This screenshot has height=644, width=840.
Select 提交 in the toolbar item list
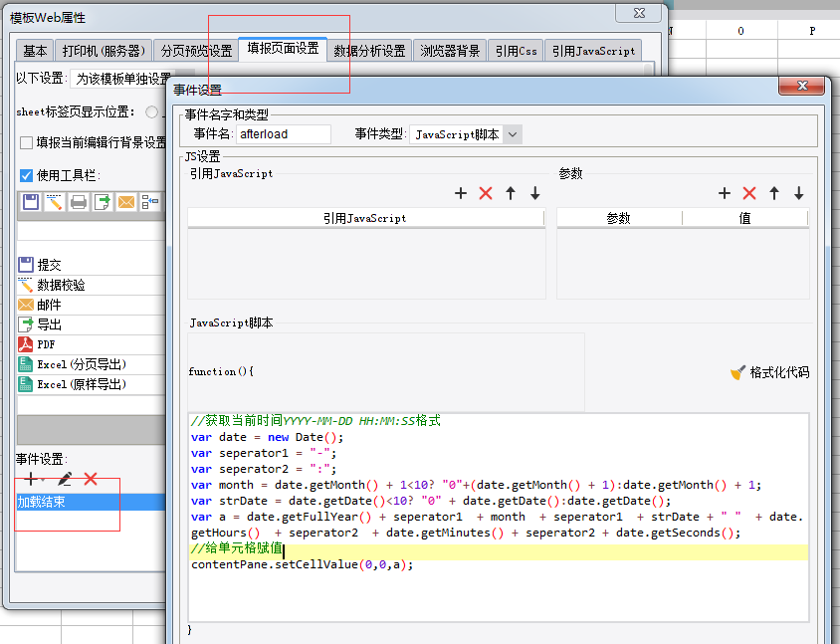pyautogui.click(x=92, y=265)
